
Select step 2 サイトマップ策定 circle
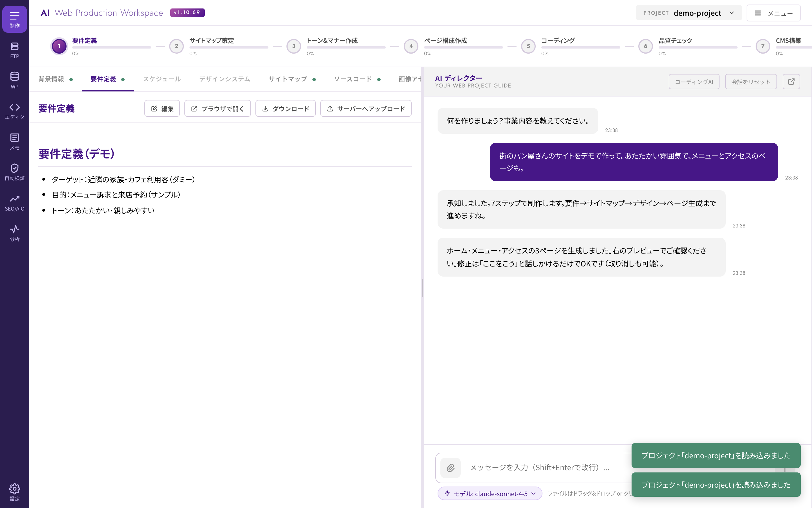(x=176, y=46)
